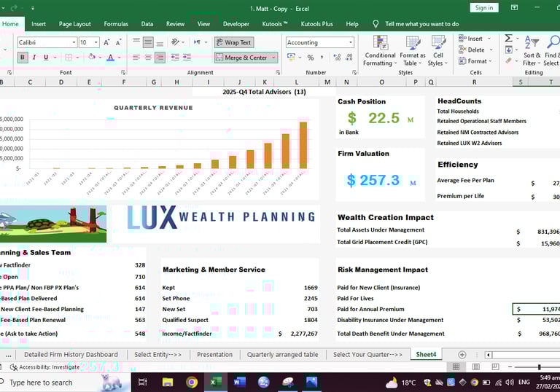Click the Merge & Center button
Viewport: 560px width, 392px height.
pos(242,58)
